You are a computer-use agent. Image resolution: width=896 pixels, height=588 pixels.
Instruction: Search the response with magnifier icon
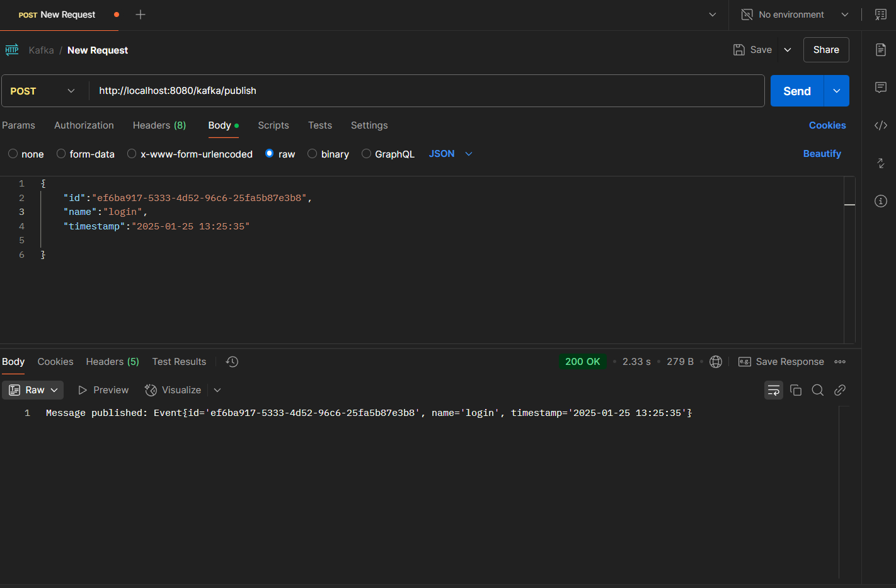point(818,390)
